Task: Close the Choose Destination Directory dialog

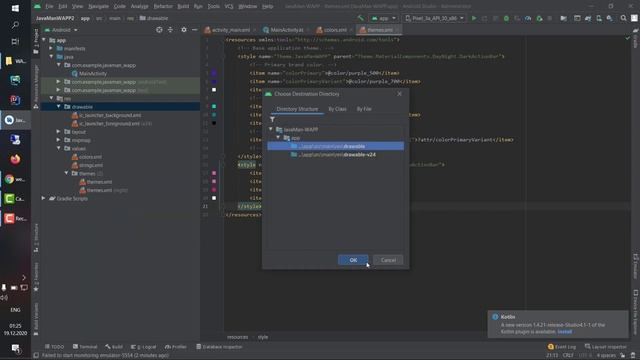Action: coord(400,94)
